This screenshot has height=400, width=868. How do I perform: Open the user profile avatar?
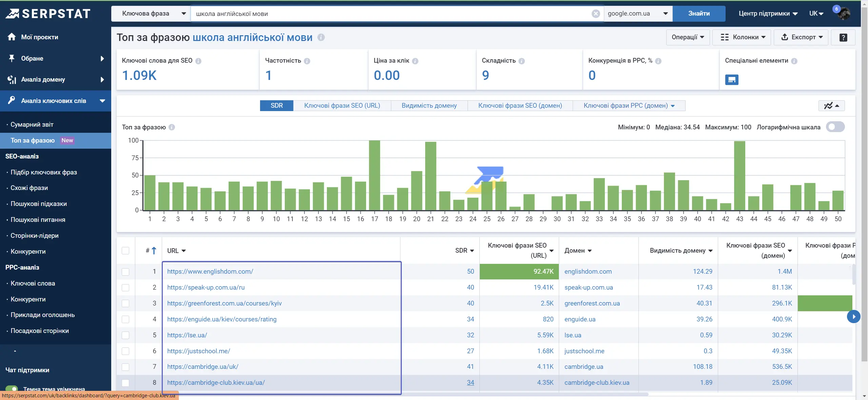843,14
